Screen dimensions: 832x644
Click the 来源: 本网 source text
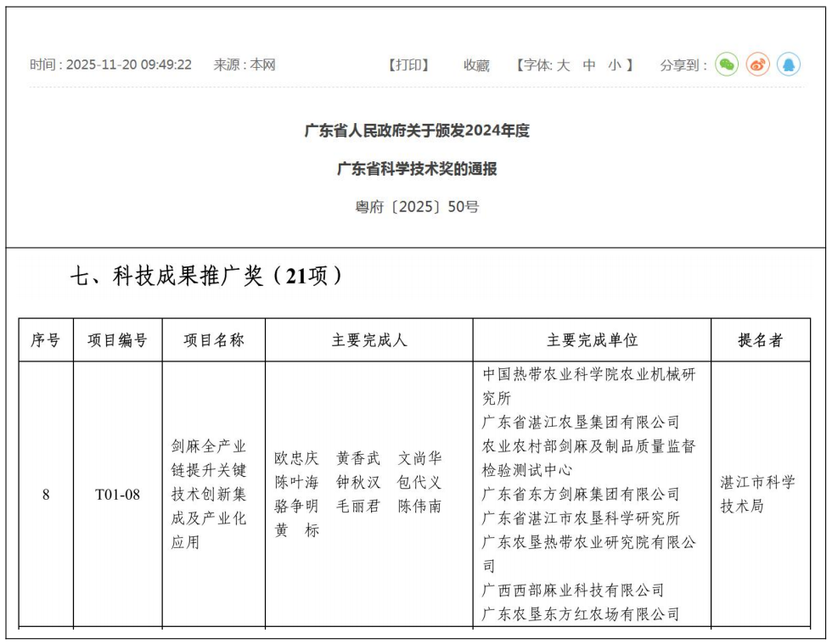pos(245,65)
